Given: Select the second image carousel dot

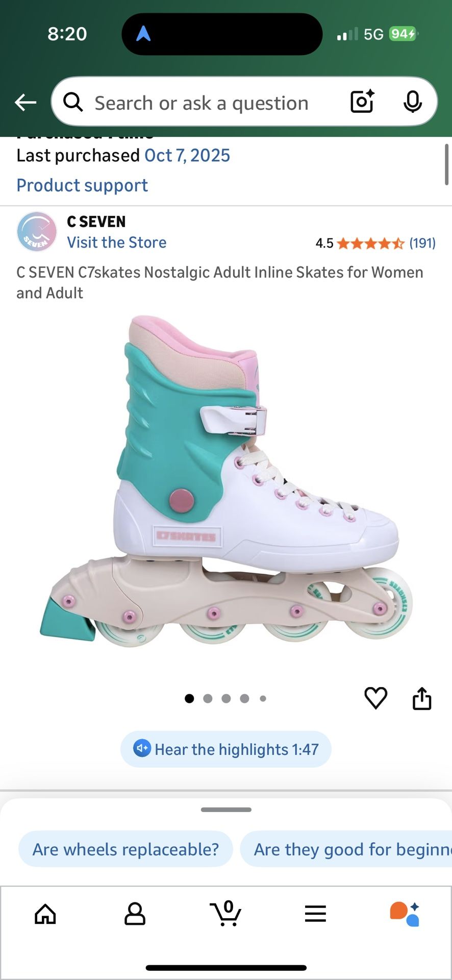Looking at the screenshot, I should tap(208, 698).
